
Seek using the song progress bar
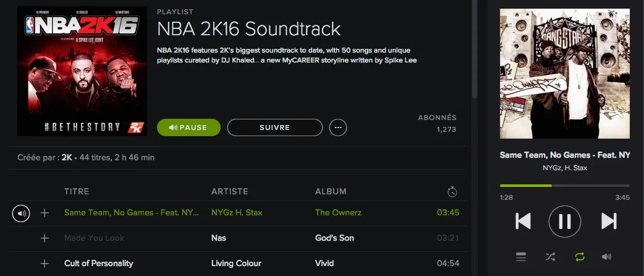point(564,186)
